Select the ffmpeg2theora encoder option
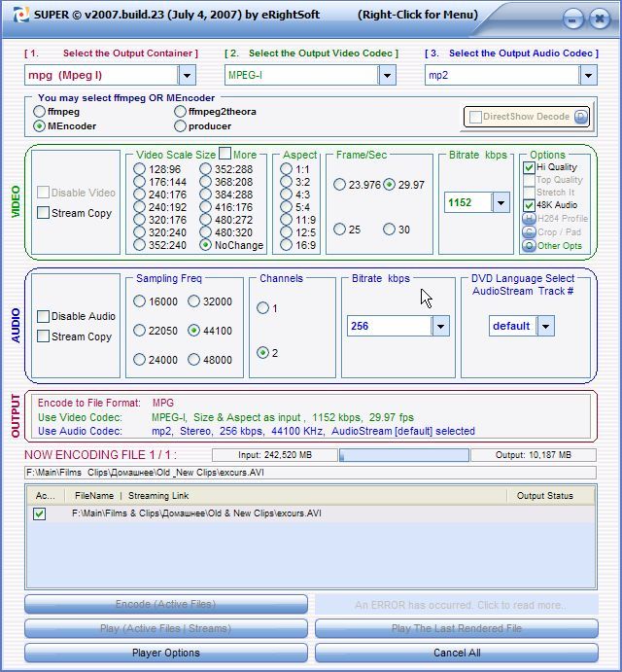The height and width of the screenshot is (672, 622). pos(180,112)
